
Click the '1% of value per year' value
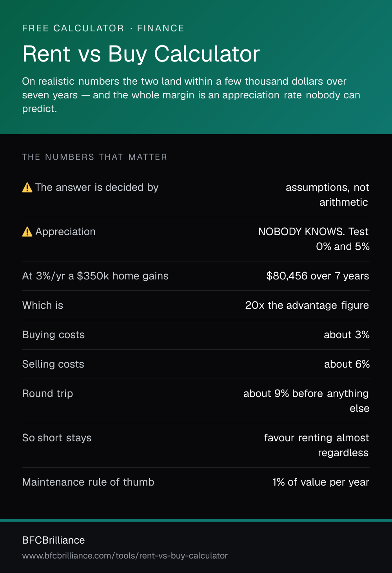(x=321, y=482)
